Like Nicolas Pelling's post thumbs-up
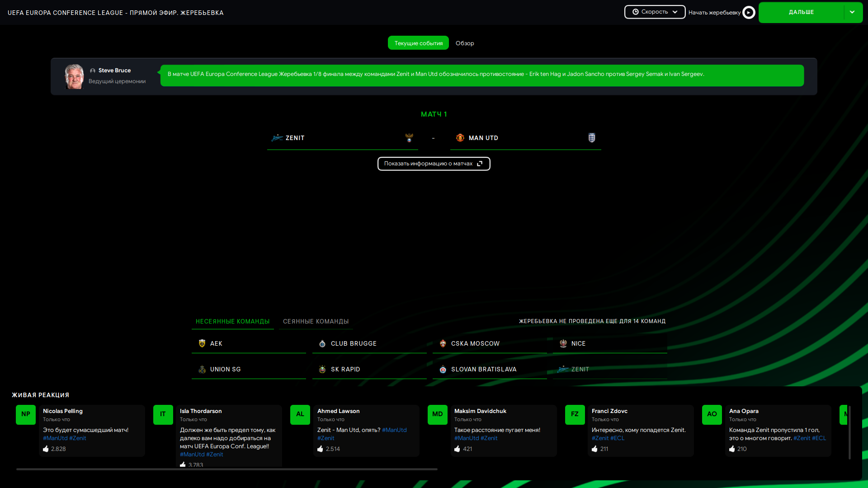Screen dimensions: 868x488 46,449
